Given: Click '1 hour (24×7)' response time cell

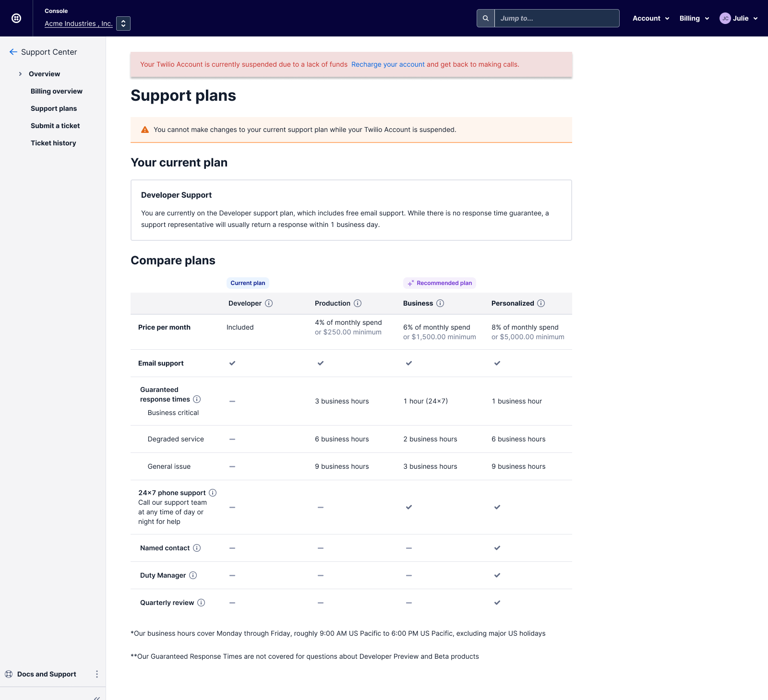Looking at the screenshot, I should pyautogui.click(x=426, y=401).
